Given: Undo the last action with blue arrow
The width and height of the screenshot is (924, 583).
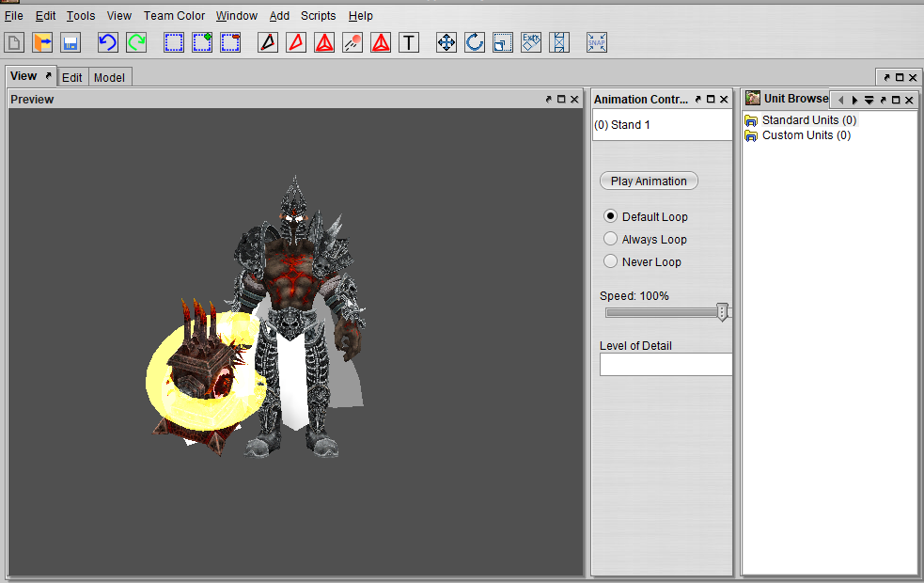Looking at the screenshot, I should click(107, 42).
